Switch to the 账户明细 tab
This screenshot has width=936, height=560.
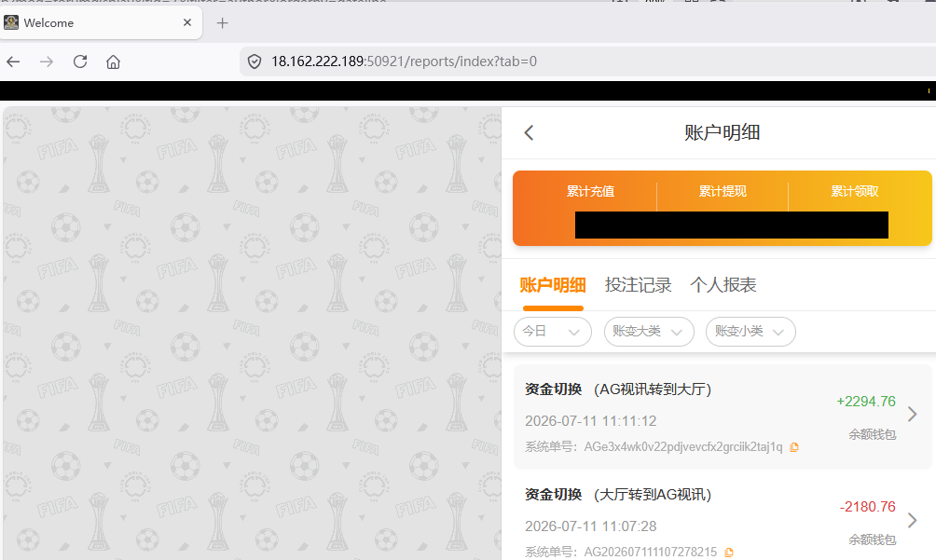click(x=553, y=285)
